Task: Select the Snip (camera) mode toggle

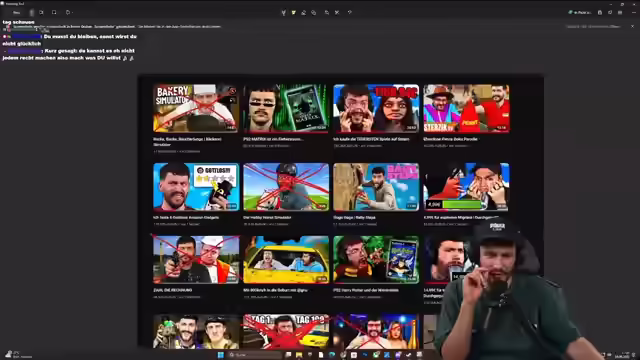Action: click(x=32, y=13)
